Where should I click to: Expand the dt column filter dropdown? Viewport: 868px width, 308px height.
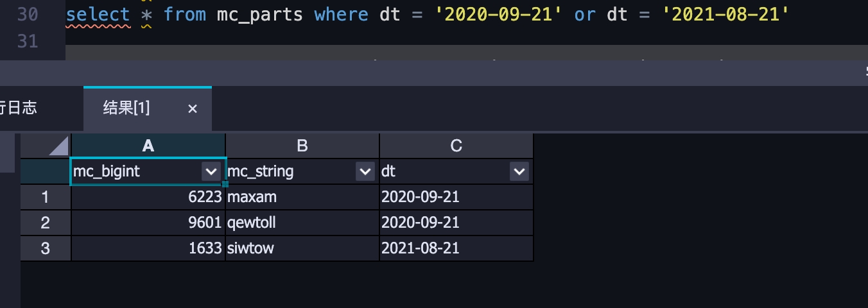click(519, 171)
